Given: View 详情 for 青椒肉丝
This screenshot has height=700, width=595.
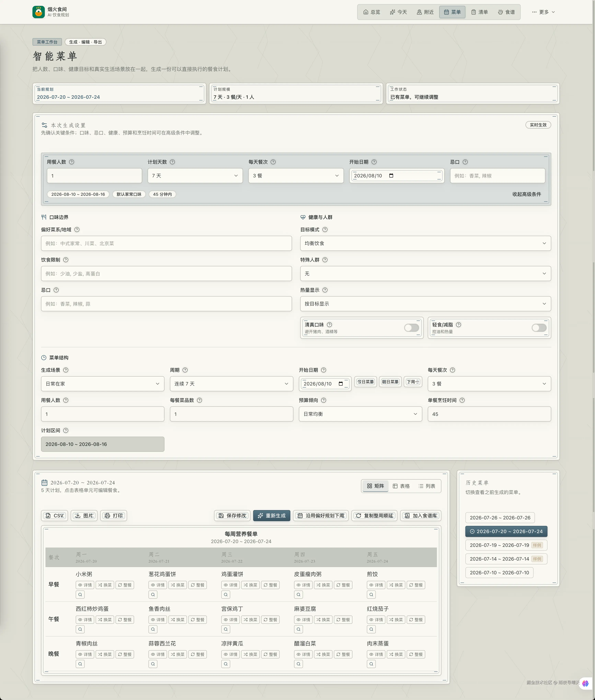Looking at the screenshot, I should tap(85, 655).
